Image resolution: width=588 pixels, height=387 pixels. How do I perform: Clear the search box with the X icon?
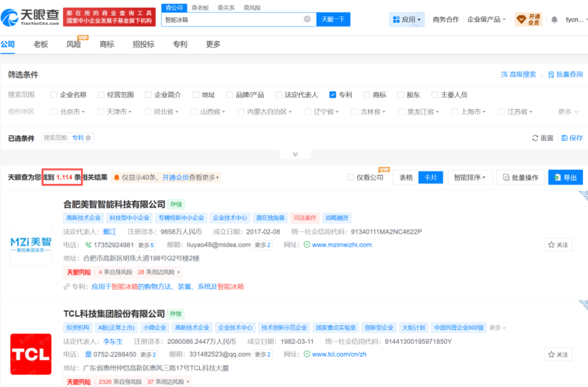306,20
